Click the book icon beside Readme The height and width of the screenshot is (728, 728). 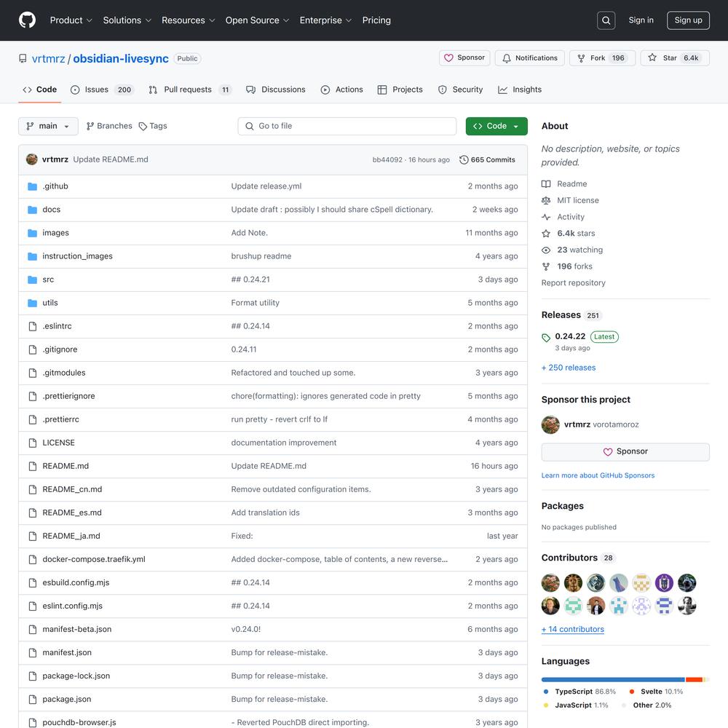click(546, 184)
